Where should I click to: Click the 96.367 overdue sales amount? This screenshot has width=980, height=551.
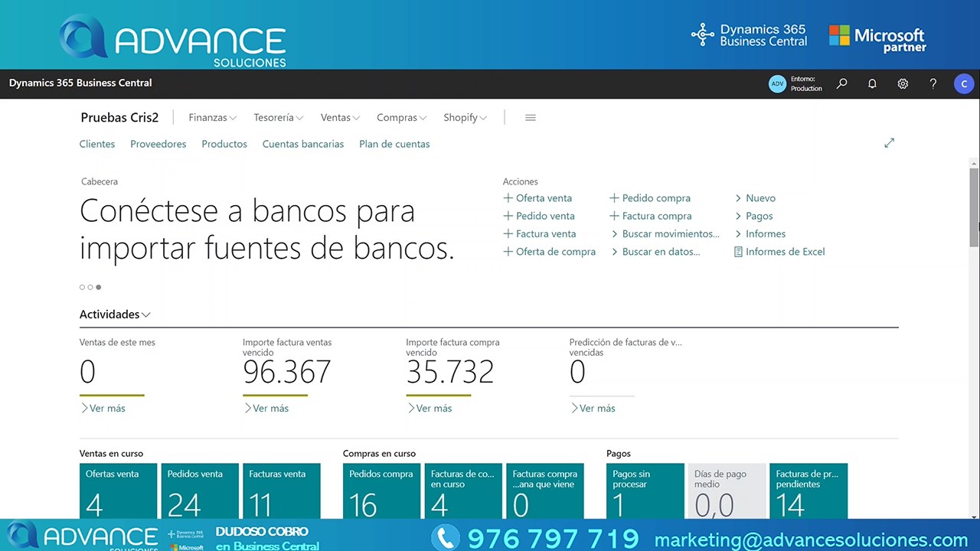click(x=287, y=373)
